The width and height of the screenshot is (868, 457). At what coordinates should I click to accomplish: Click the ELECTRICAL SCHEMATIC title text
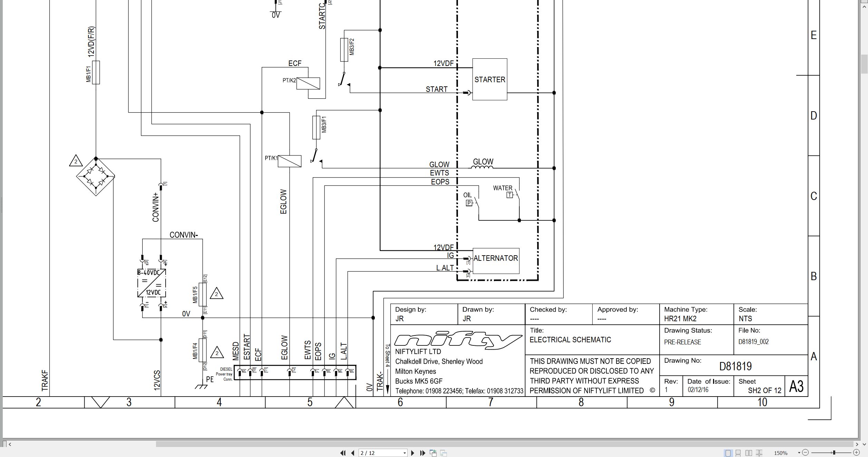tap(570, 340)
